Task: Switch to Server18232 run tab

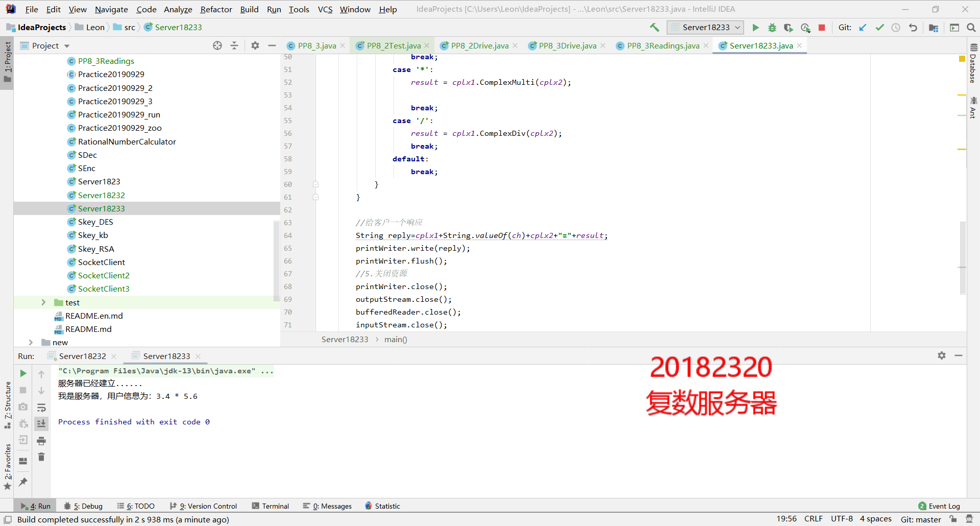Action: [82, 356]
